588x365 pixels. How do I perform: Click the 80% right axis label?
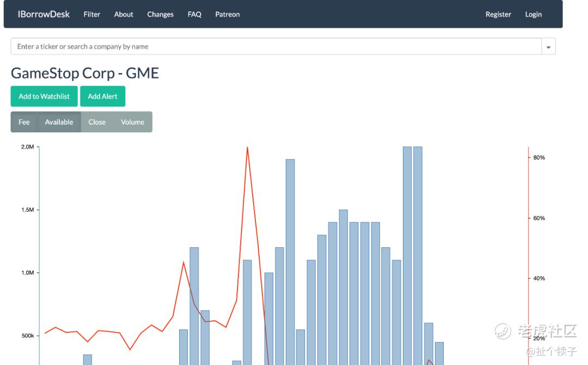[x=539, y=157]
